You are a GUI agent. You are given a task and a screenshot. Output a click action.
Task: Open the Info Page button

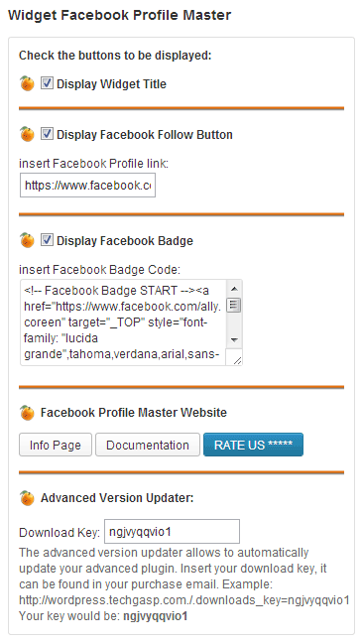pos(56,445)
